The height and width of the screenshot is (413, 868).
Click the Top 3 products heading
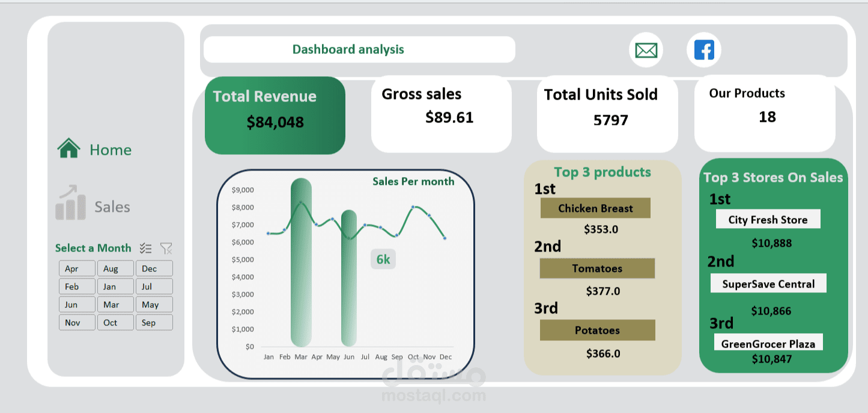click(602, 172)
